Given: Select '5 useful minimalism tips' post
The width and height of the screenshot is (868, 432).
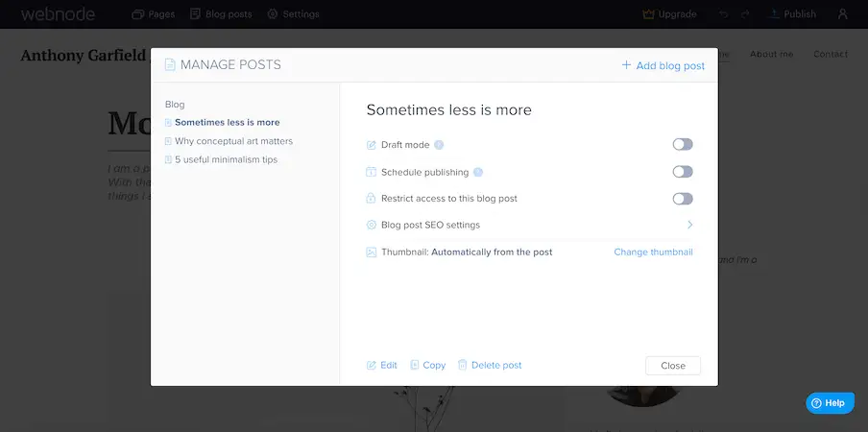Looking at the screenshot, I should (x=226, y=159).
